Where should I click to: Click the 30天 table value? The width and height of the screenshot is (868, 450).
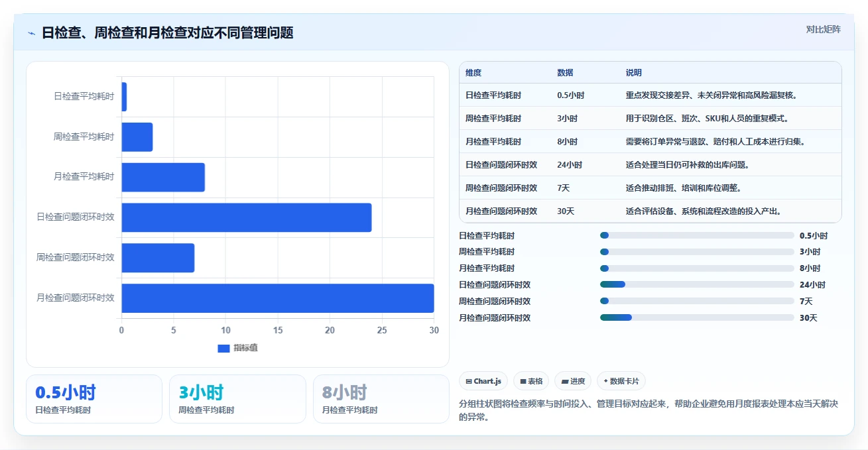point(566,211)
